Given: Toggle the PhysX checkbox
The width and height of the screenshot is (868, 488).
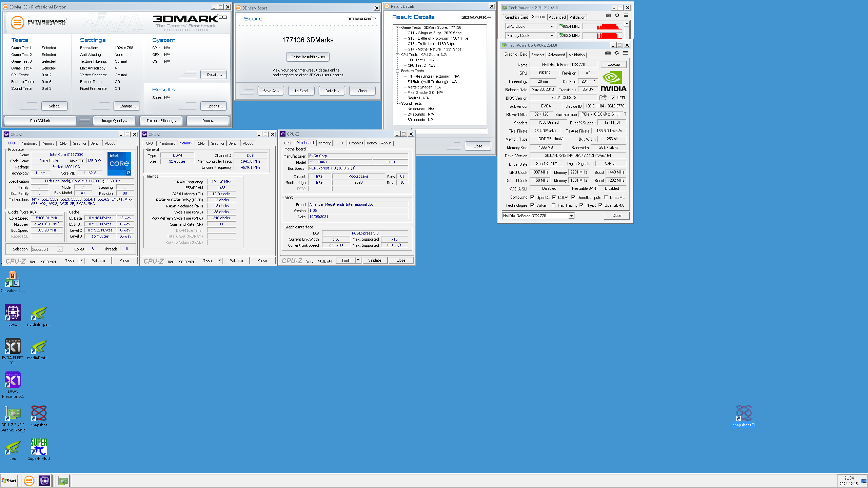Looking at the screenshot, I should (581, 205).
